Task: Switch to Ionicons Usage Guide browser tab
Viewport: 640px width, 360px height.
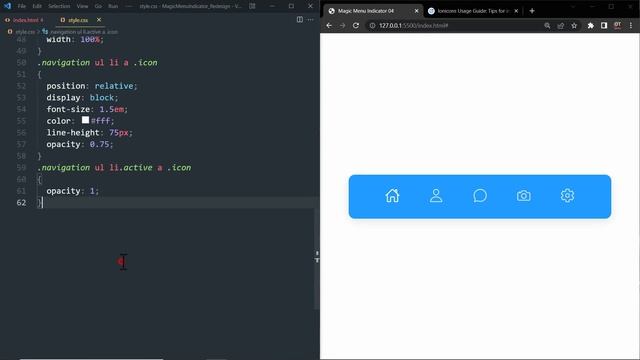Action: tap(473, 11)
